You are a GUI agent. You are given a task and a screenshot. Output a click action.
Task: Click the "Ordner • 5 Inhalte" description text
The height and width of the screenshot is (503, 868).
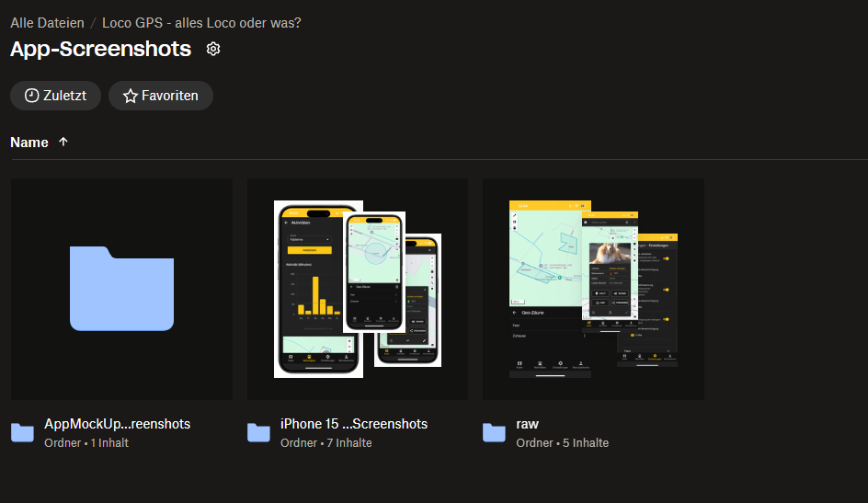pos(562,442)
